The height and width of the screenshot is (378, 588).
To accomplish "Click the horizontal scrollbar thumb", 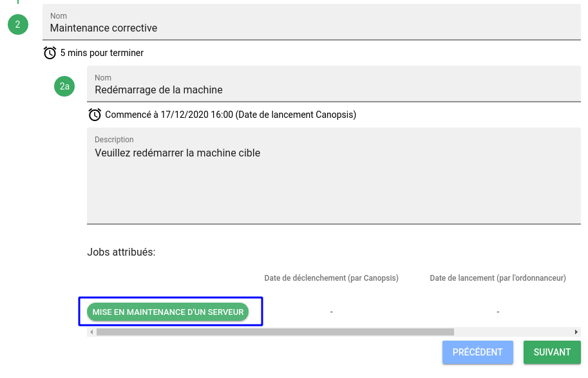I will tap(275, 332).
